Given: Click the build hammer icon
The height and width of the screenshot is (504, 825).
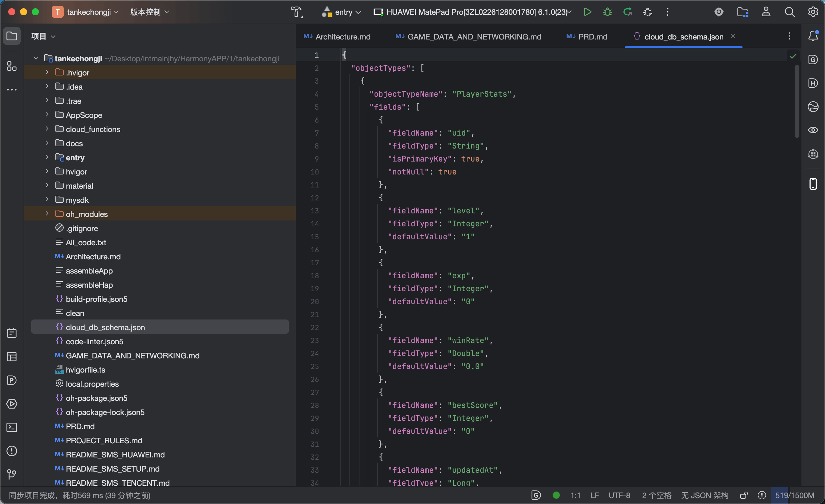Looking at the screenshot, I should 296,12.
